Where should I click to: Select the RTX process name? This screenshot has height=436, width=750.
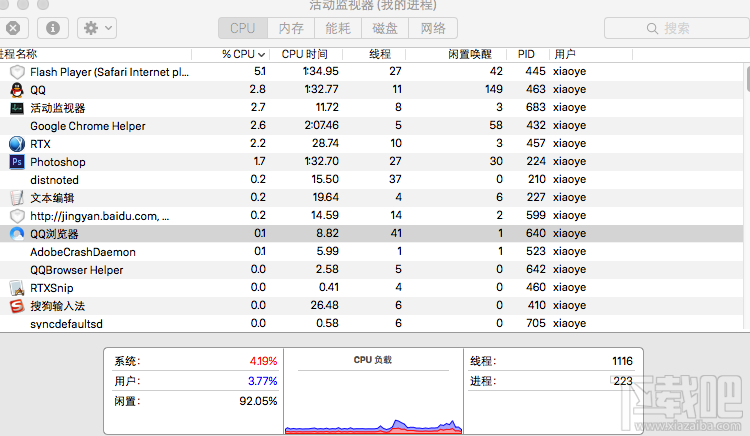point(40,144)
